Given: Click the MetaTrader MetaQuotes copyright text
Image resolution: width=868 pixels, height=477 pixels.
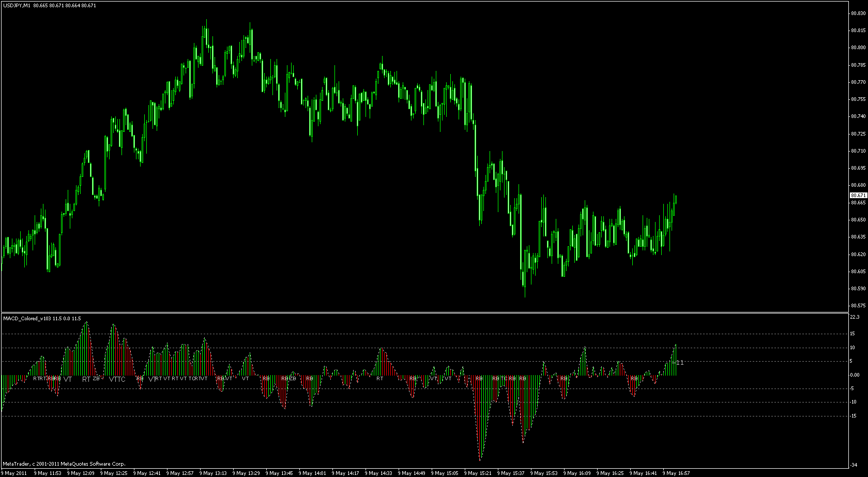Looking at the screenshot, I should click(x=64, y=464).
